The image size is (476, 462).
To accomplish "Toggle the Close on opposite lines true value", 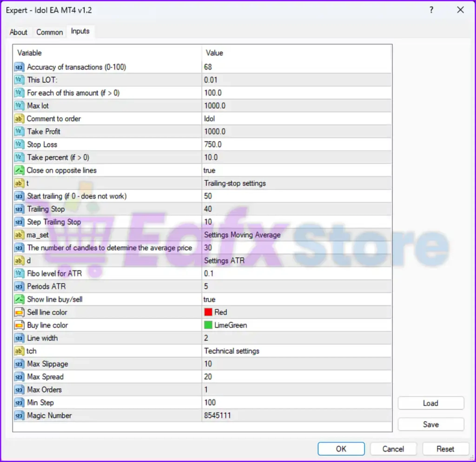I will (209, 170).
